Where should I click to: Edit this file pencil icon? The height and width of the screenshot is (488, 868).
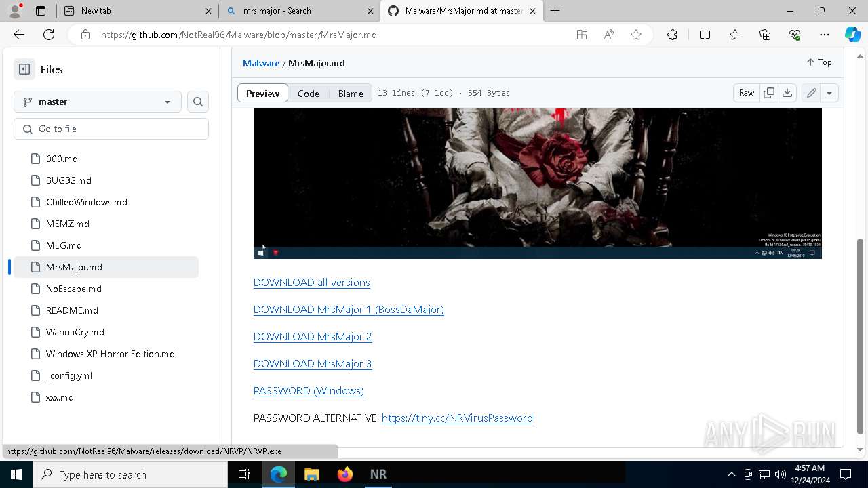coord(811,93)
